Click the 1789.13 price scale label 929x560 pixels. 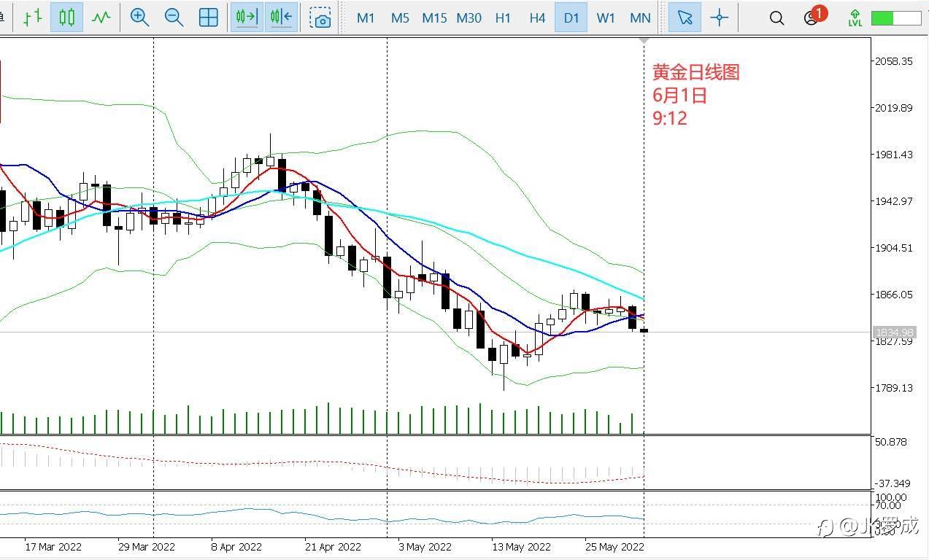click(x=894, y=388)
